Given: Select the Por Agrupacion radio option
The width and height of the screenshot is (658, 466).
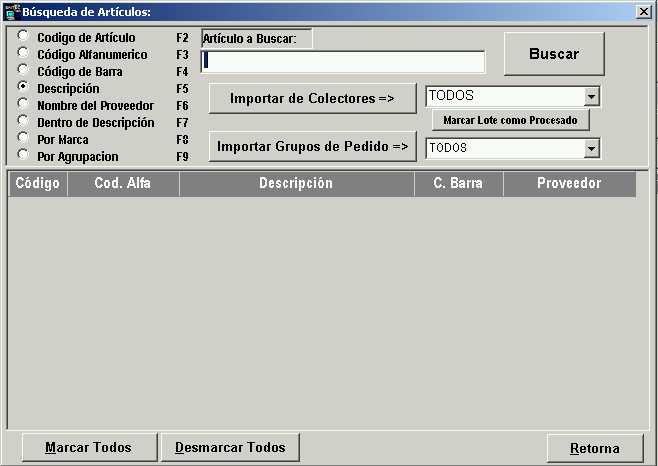Looking at the screenshot, I should click(23, 156).
